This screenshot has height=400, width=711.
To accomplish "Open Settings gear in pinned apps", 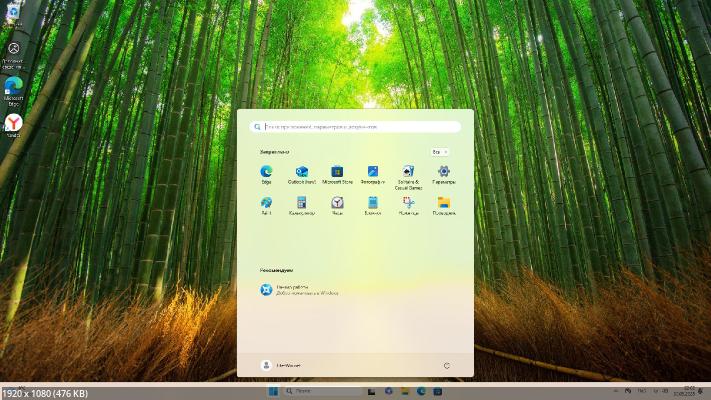I will click(x=443, y=173).
